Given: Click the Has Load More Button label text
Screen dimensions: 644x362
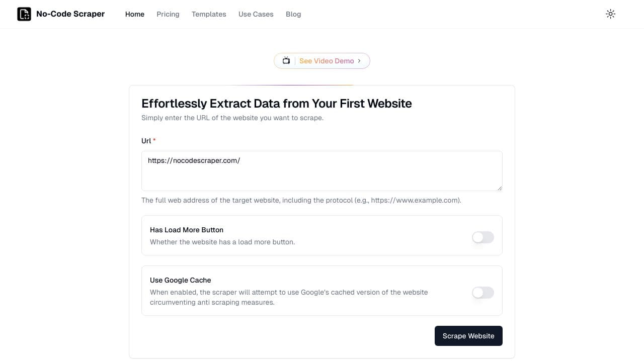Looking at the screenshot, I should (x=187, y=230).
